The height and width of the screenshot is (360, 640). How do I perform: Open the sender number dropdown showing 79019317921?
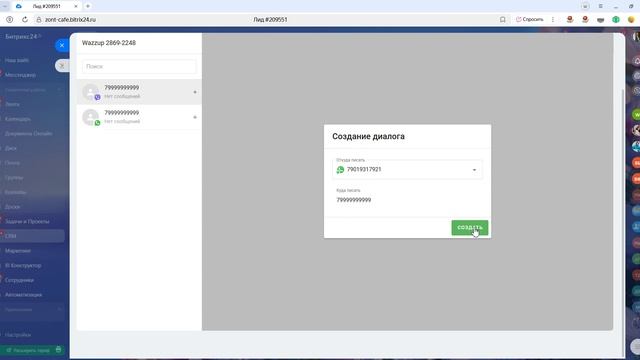[407, 169]
